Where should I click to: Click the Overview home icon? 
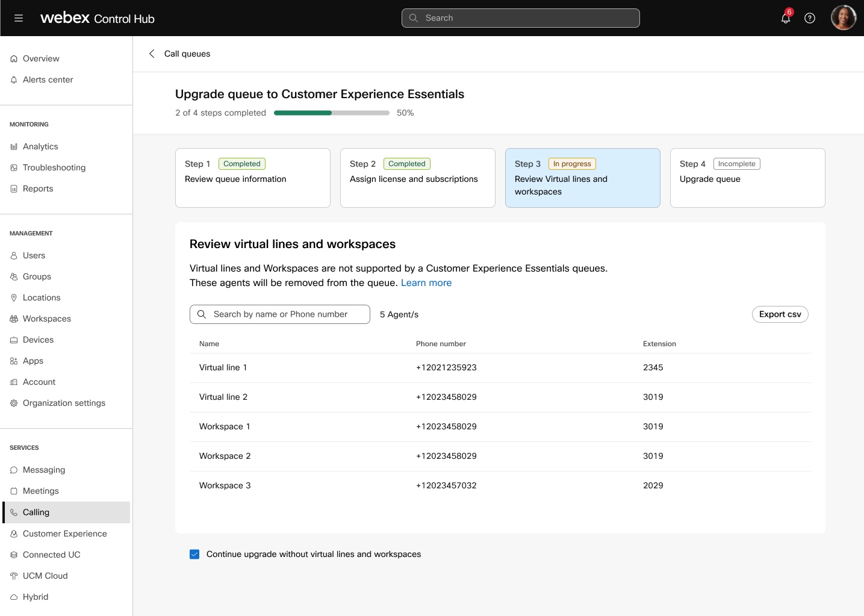click(x=14, y=59)
